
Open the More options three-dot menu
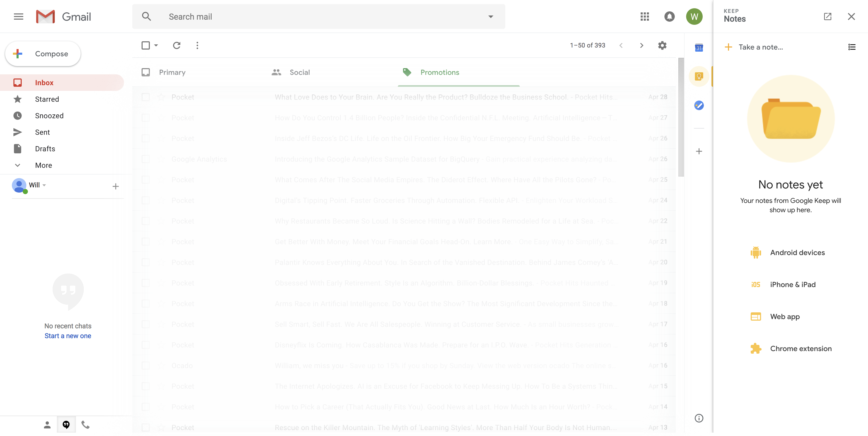[x=197, y=45]
